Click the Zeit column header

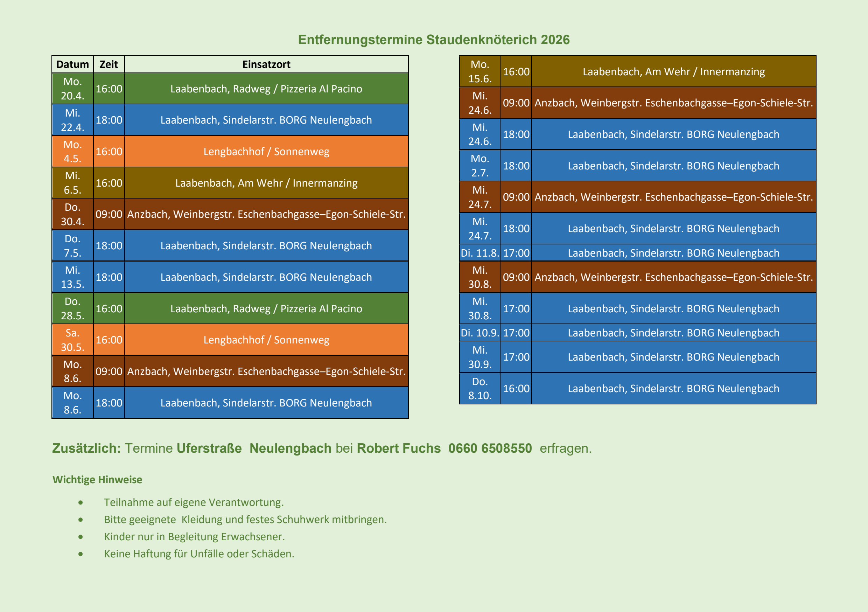coord(109,64)
